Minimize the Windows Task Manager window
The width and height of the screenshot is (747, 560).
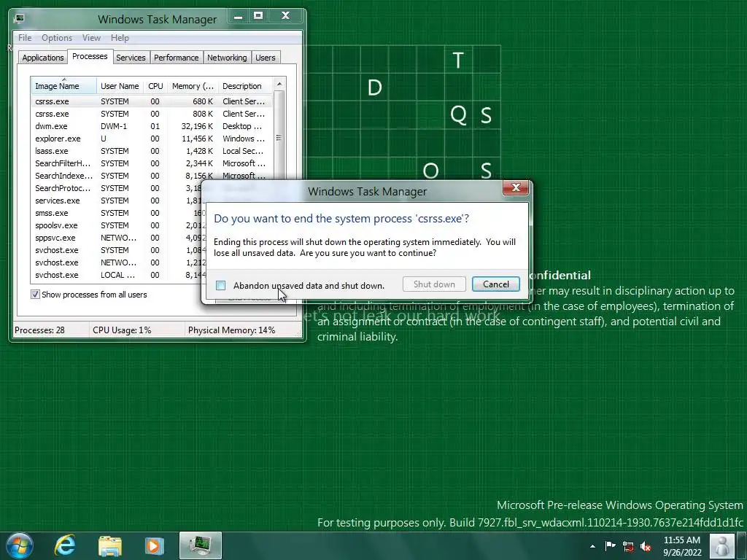[239, 16]
